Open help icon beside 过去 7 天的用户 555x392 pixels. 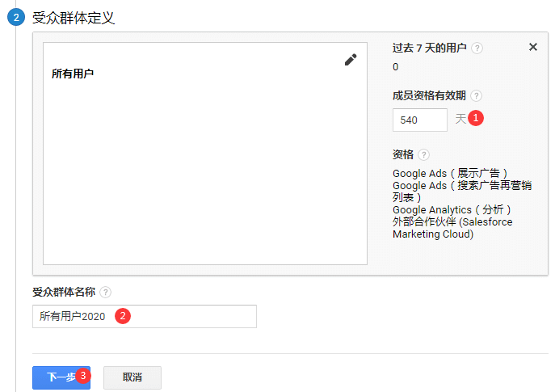point(477,48)
